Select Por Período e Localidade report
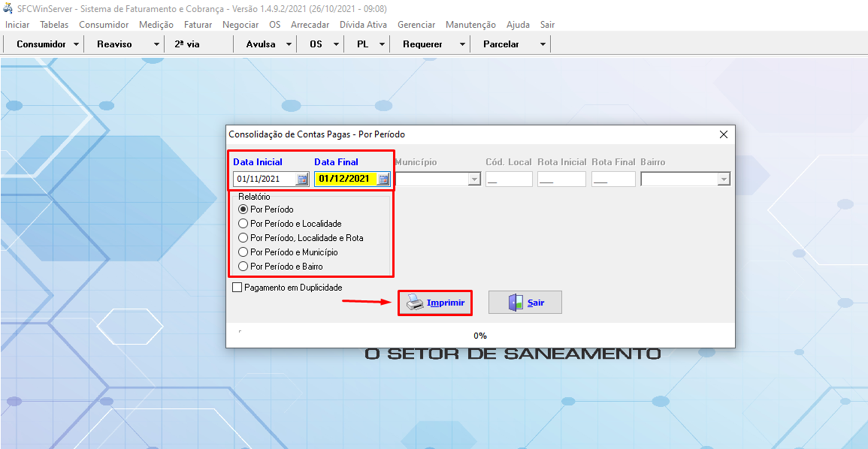This screenshot has height=449, width=868. tap(243, 224)
